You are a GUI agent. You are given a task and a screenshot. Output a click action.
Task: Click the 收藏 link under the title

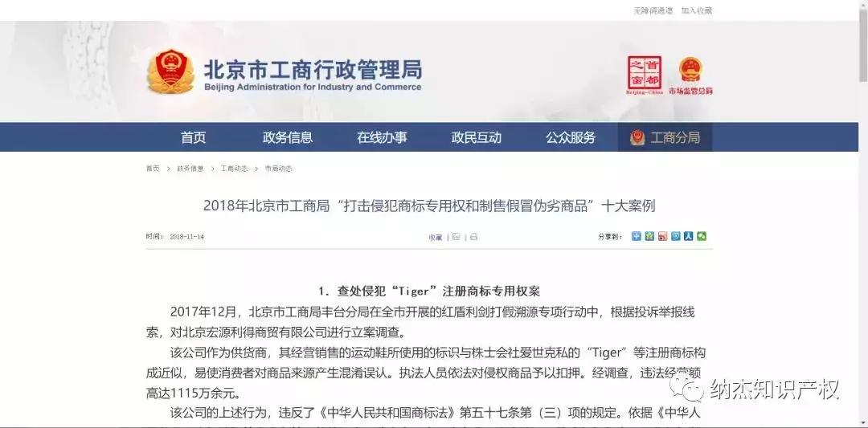click(435, 237)
